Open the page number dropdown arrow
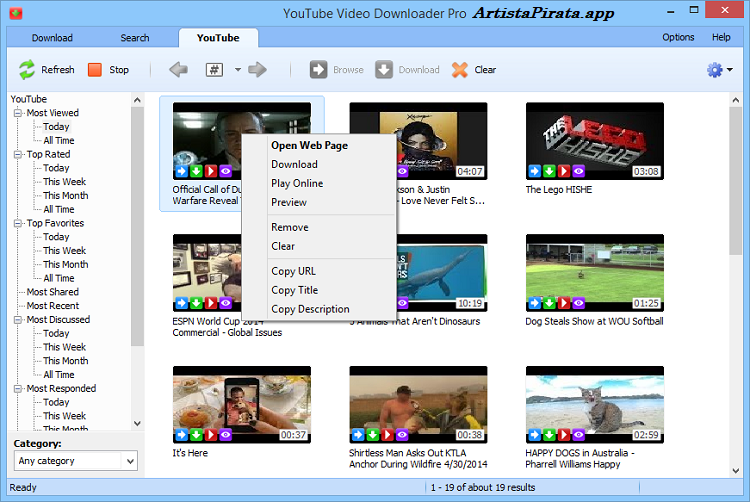This screenshot has height=502, width=750. 238,70
